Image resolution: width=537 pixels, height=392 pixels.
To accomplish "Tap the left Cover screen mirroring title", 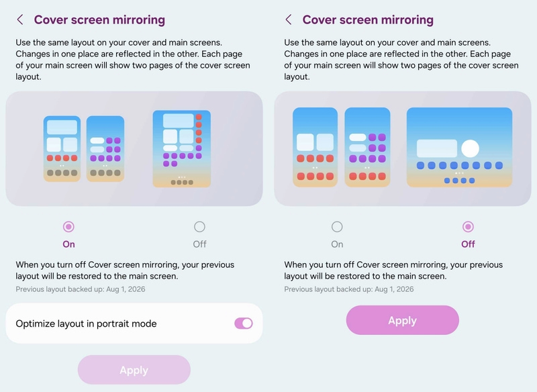I will 99,20.
